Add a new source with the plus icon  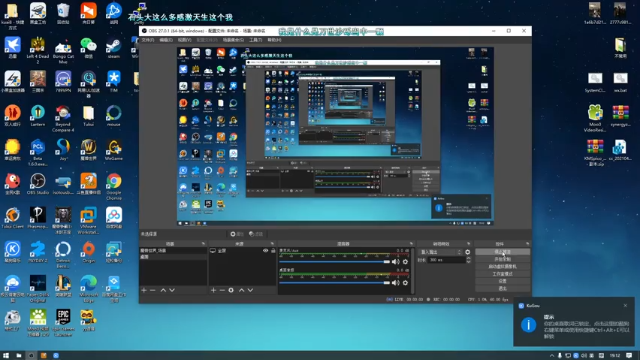tap(213, 290)
